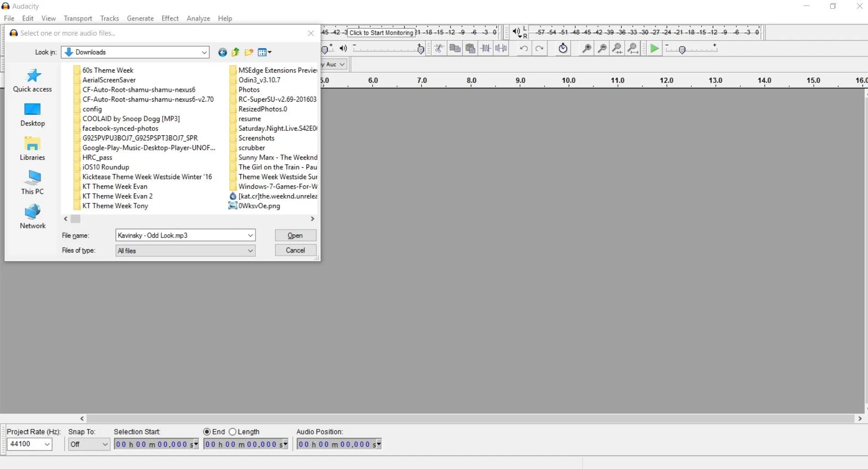Expand Files of type dropdown
The height and width of the screenshot is (469, 868).
click(x=250, y=251)
